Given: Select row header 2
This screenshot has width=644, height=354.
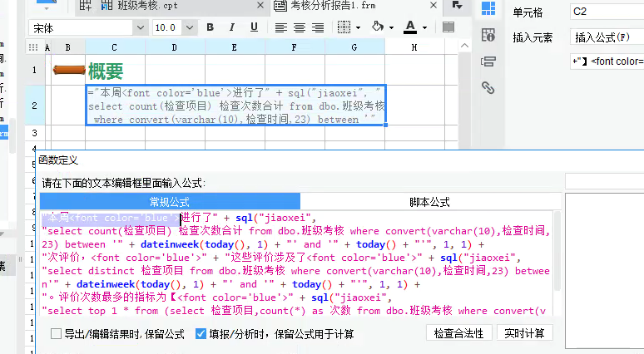Looking at the screenshot, I should pyautogui.click(x=34, y=106).
